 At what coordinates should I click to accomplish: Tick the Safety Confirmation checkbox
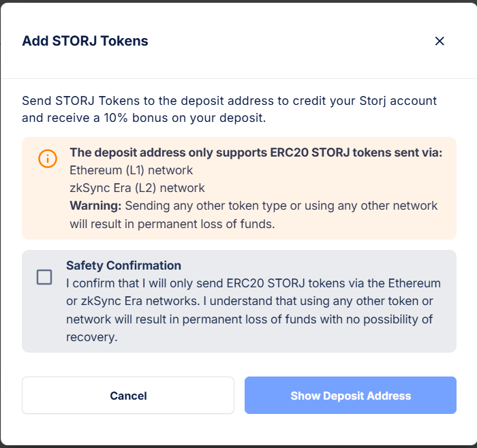pyautogui.click(x=44, y=277)
